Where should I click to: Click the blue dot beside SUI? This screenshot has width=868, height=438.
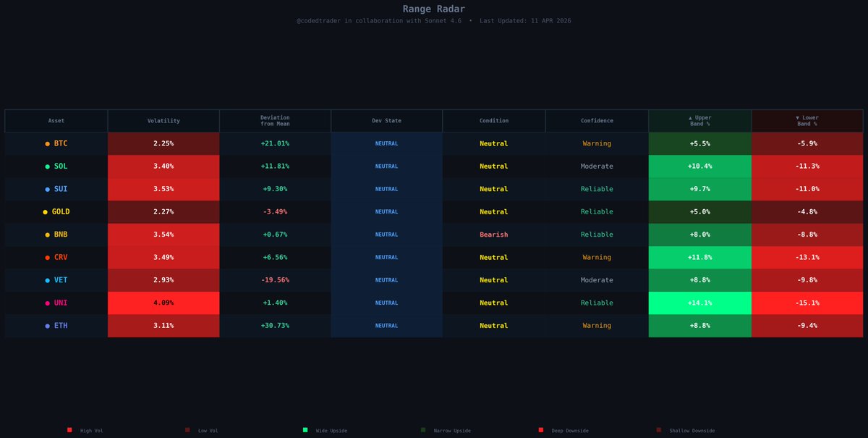(48, 190)
